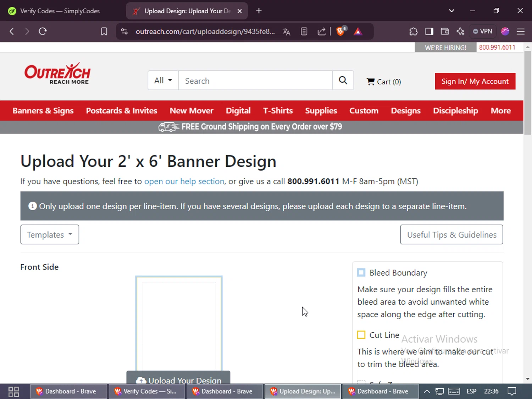
Task: Open Supplies menu
Action: 321,111
